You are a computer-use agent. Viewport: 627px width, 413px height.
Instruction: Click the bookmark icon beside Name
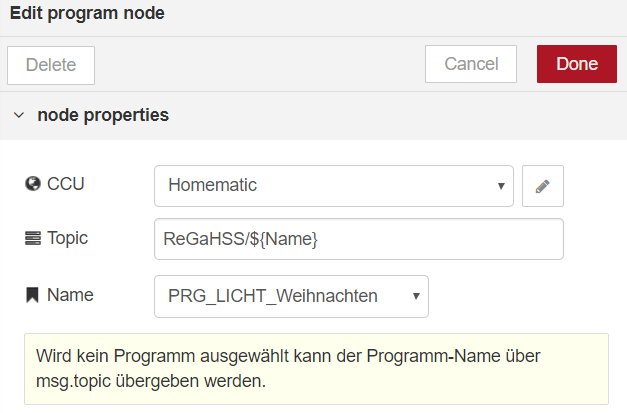point(32,295)
